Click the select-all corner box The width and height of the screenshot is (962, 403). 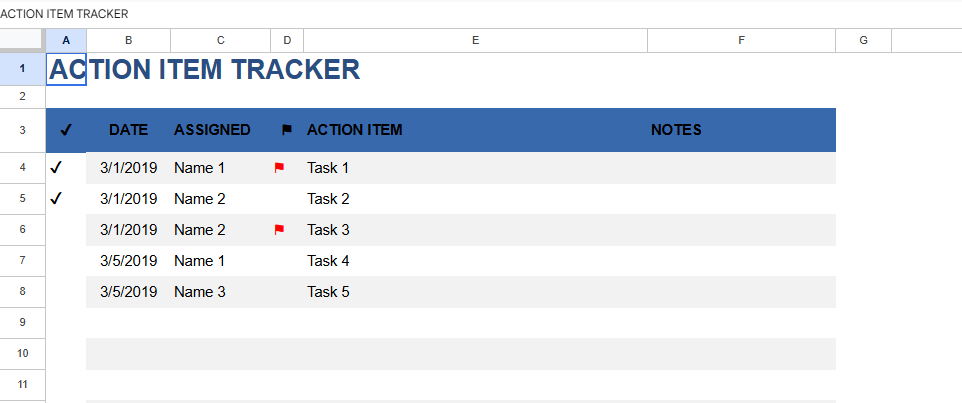coord(22,40)
